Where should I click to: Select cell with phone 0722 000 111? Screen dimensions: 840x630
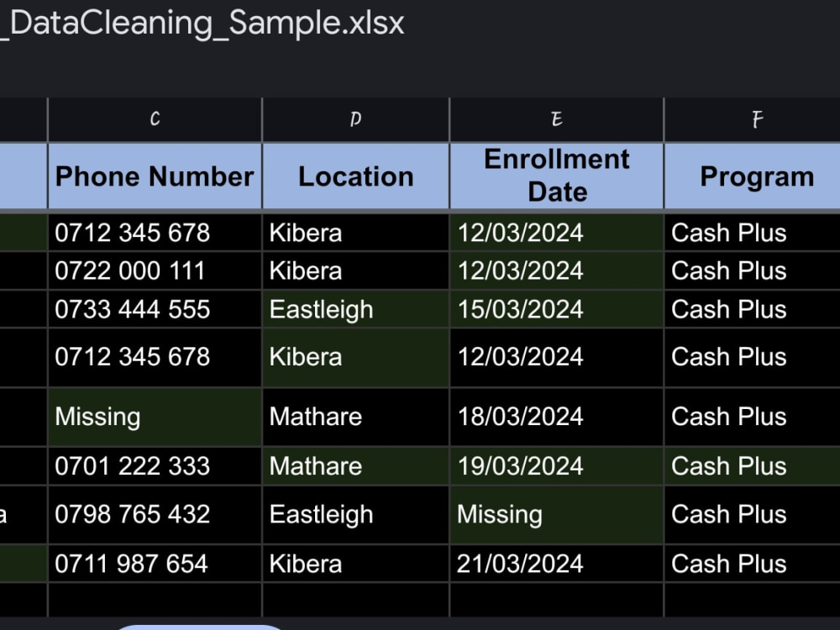[x=155, y=271]
